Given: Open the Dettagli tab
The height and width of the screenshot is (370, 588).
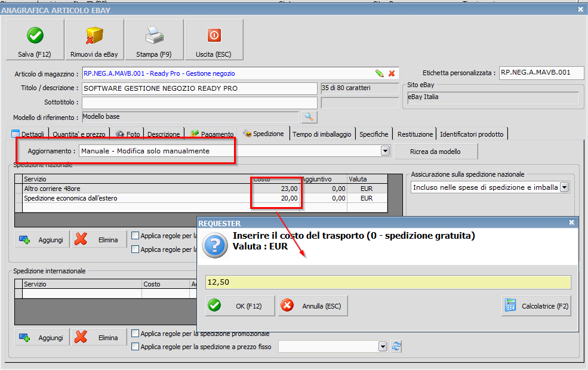Looking at the screenshot, I should coord(27,134).
